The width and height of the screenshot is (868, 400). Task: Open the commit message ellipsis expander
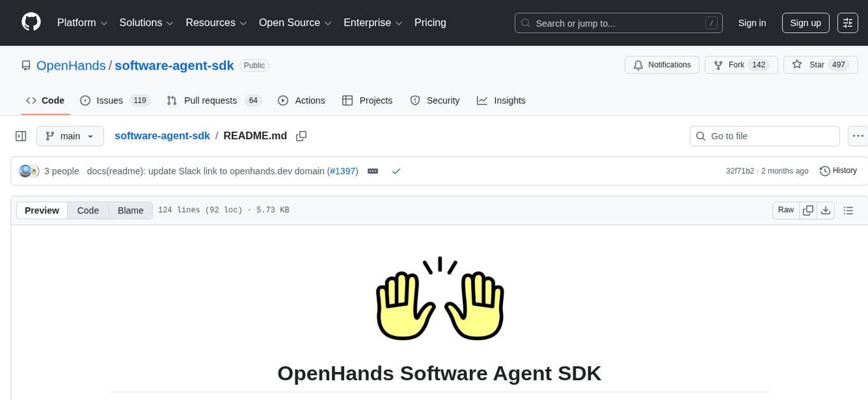click(x=373, y=171)
